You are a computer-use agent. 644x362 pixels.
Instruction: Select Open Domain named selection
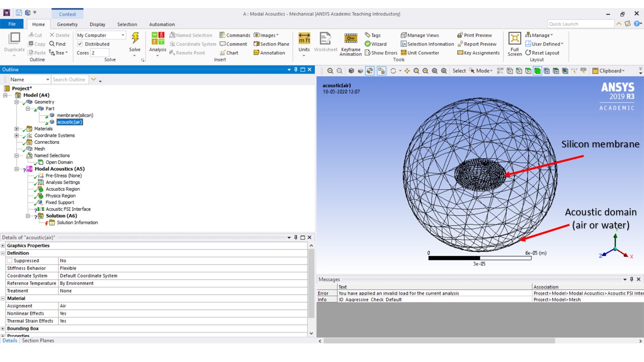59,162
